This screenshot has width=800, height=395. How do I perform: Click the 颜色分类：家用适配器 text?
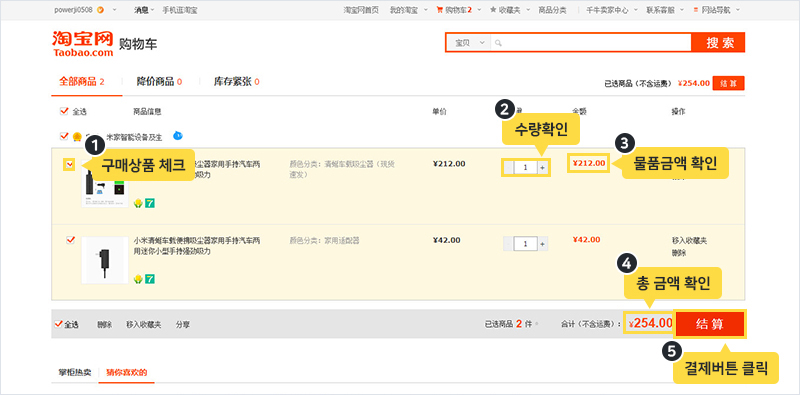[324, 240]
